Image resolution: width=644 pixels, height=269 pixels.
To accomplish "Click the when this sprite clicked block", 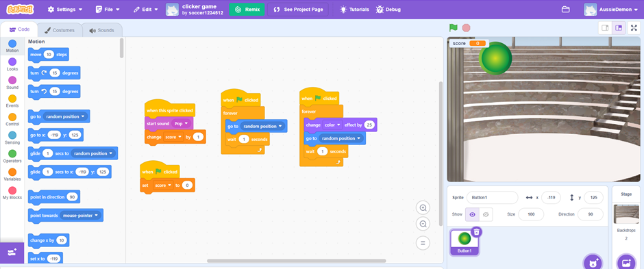I will [170, 109].
